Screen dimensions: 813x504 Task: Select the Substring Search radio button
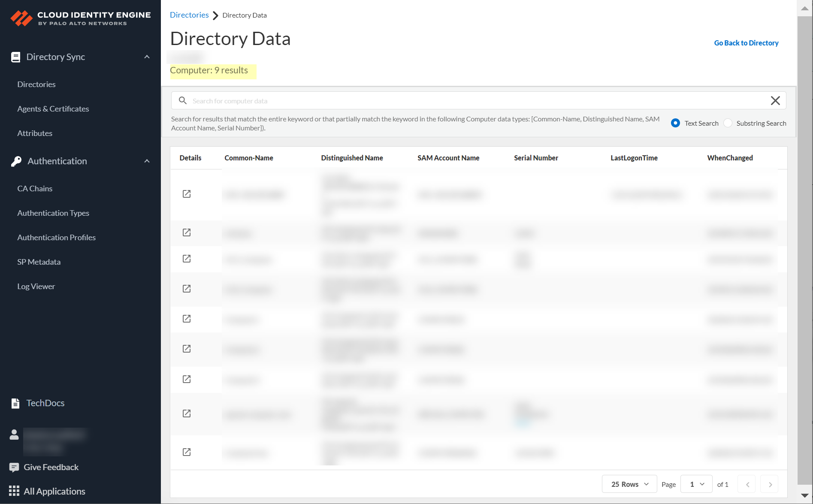(728, 123)
